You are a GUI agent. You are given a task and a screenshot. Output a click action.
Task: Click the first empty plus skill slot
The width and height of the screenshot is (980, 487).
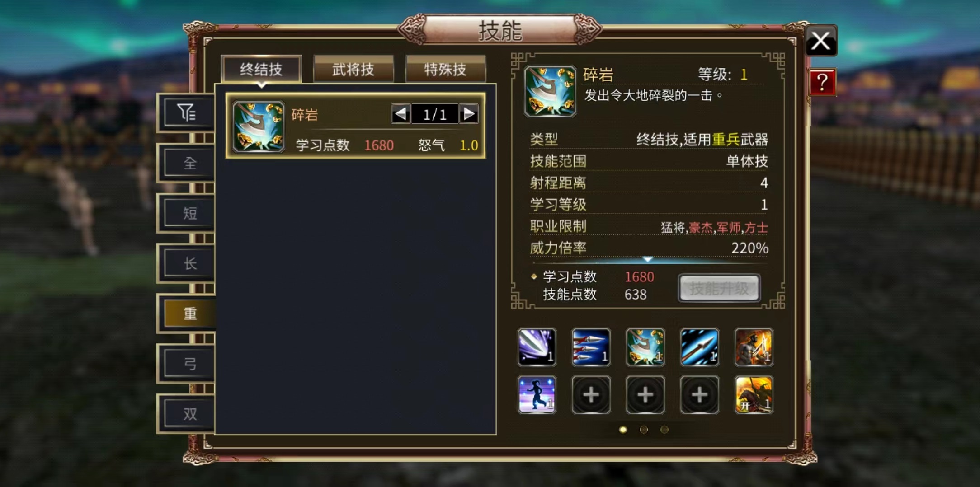[x=591, y=394]
